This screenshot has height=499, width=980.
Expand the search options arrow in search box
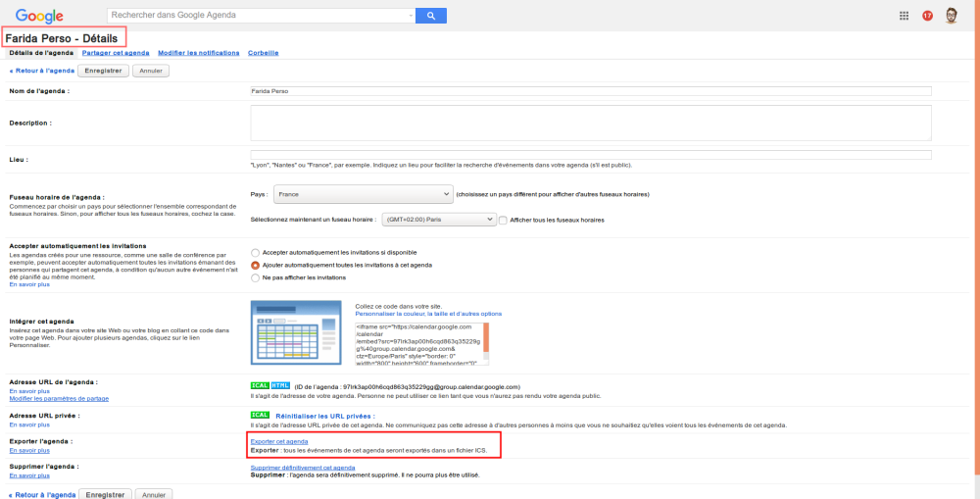(x=411, y=16)
